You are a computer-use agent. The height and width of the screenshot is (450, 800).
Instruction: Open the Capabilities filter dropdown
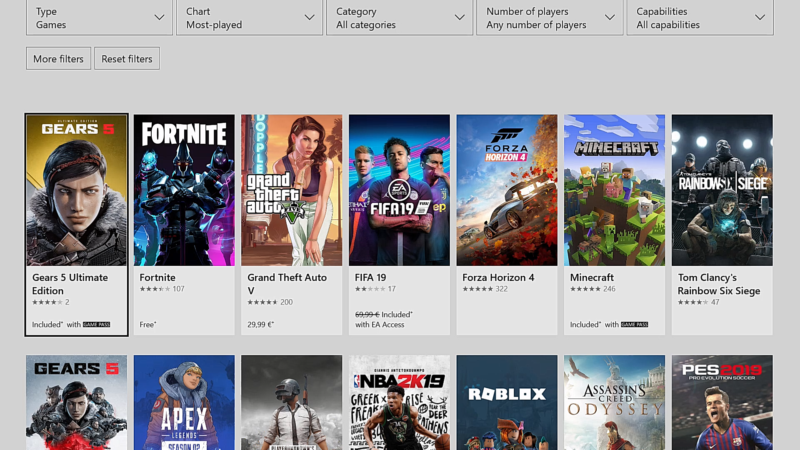tap(699, 18)
